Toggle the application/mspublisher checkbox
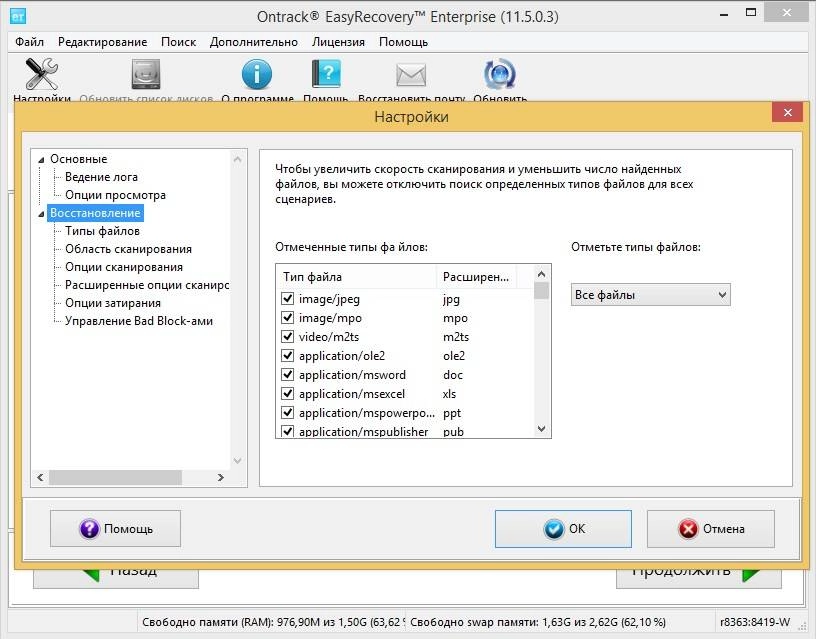Screen dimensions: 816x639 point(287,431)
